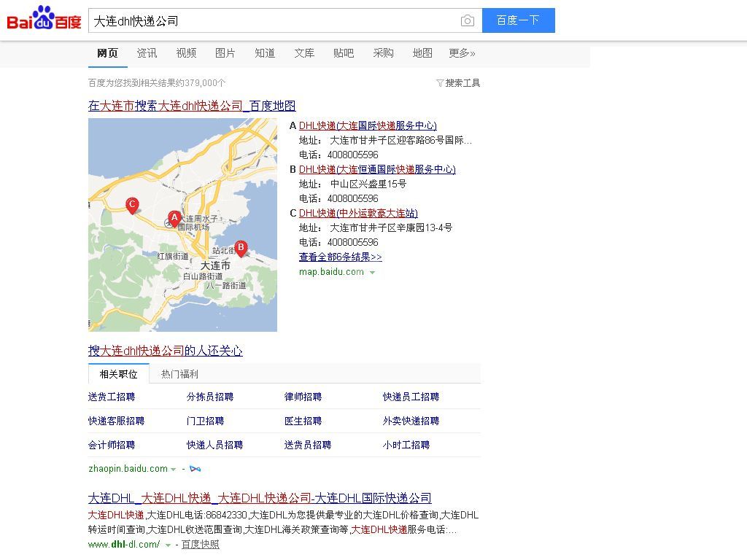Switch to the 图片 tab
The width and height of the screenshot is (747, 560).
point(225,52)
